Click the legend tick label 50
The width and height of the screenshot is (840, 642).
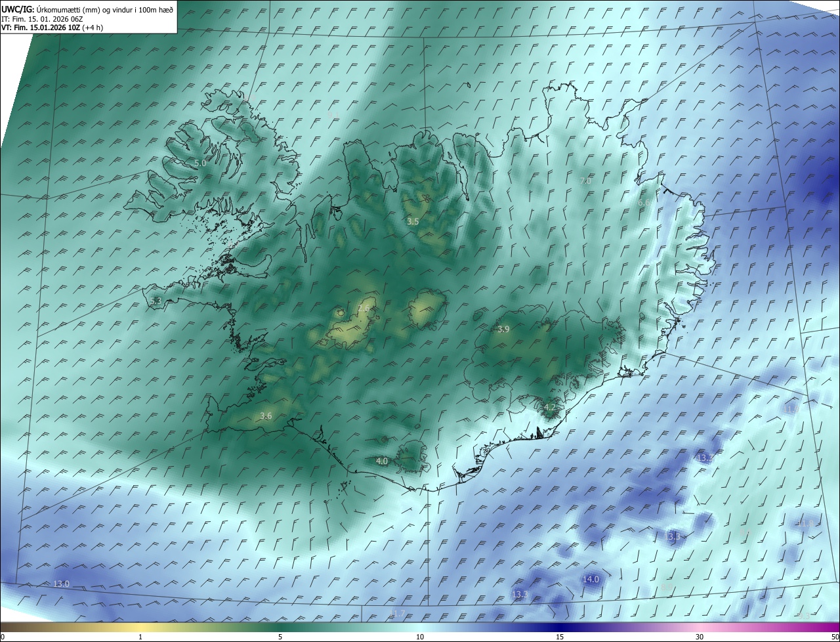pyautogui.click(x=835, y=637)
